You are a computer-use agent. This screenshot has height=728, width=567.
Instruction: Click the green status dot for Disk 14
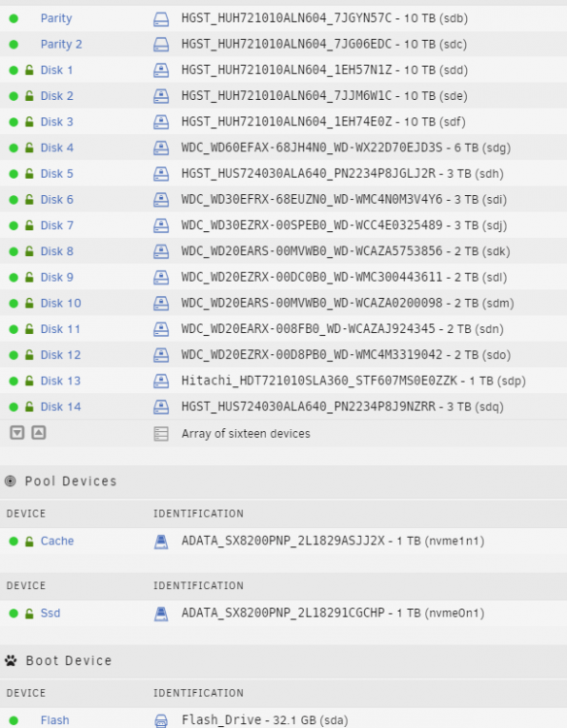[x=14, y=408]
